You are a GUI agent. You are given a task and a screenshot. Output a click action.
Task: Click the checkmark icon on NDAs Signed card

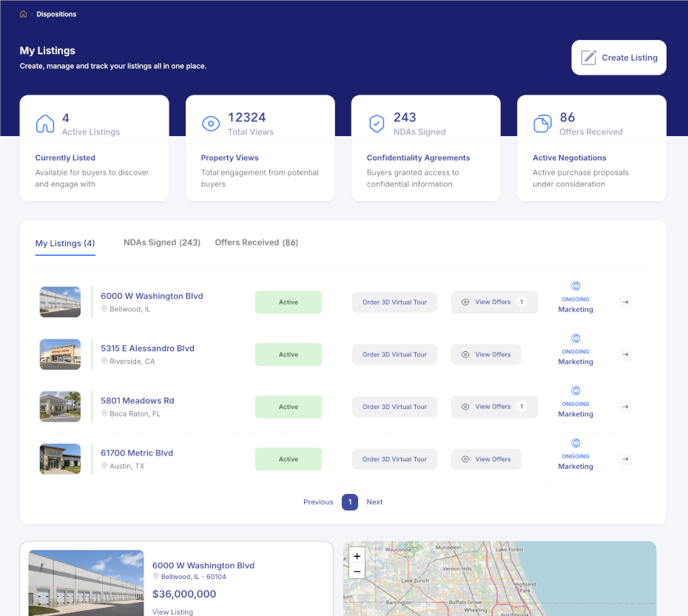(x=377, y=123)
